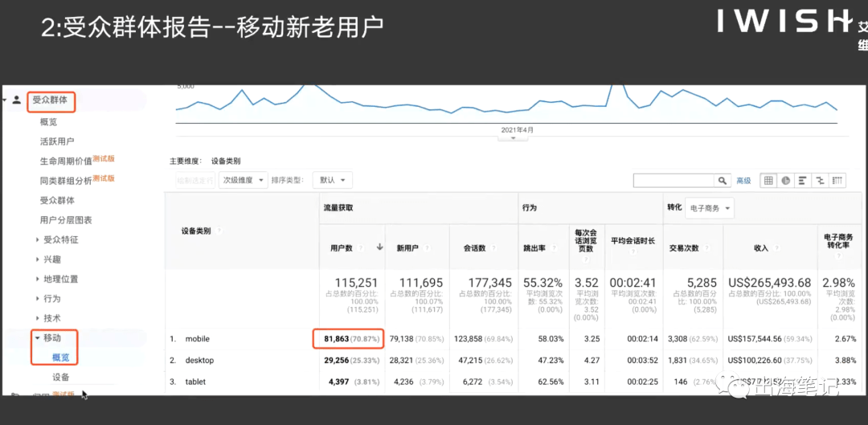This screenshot has width=868, height=425.
Task: Click the search magnifier icon in table filter
Action: tap(722, 181)
